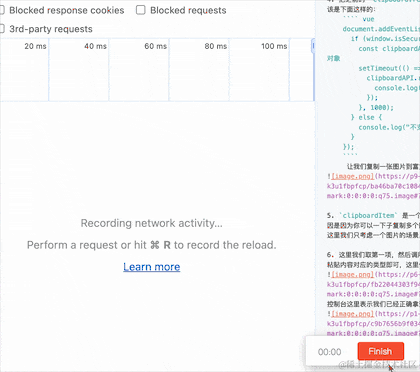Click the '} else {' code line
Screen dimensions: 420x372
(366, 117)
